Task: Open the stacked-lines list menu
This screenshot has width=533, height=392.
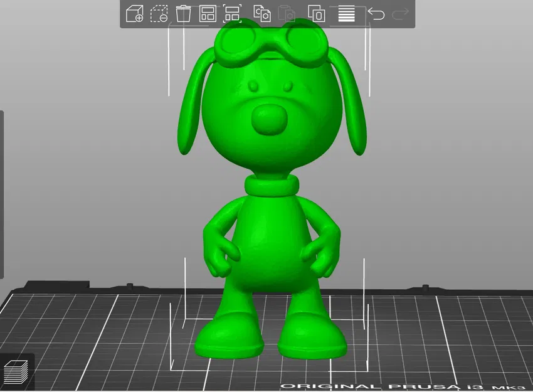Action: pos(346,14)
